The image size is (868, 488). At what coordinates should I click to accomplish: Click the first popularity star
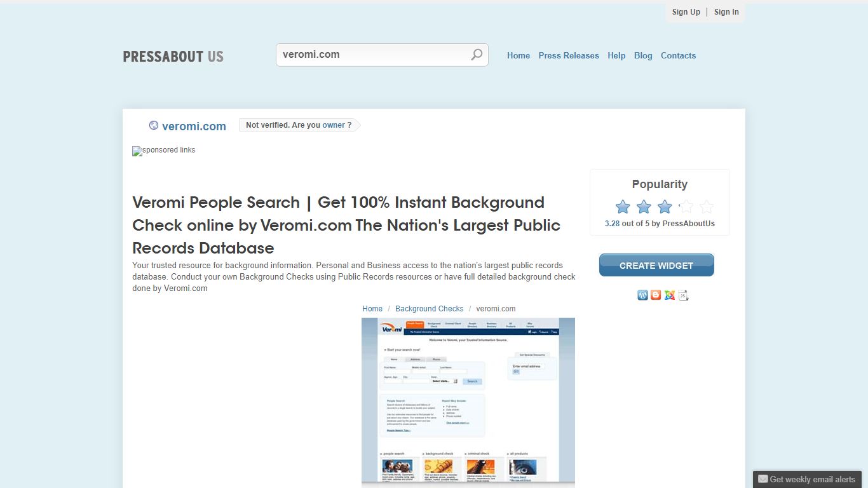[x=623, y=207]
